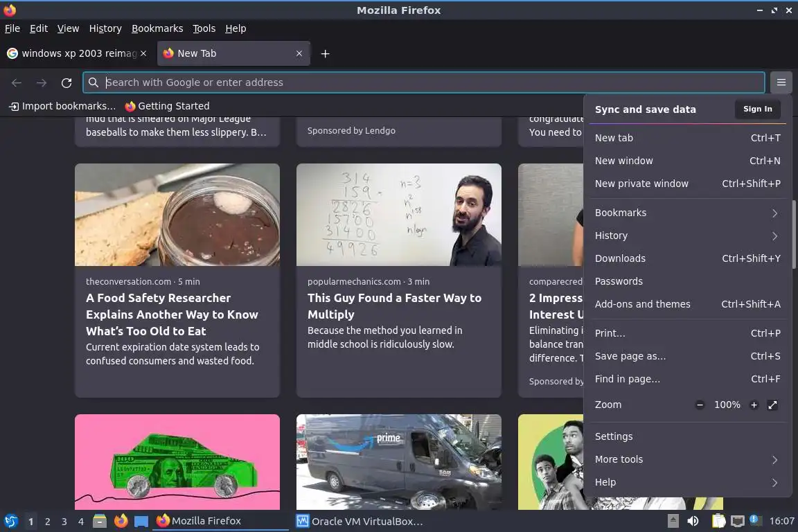The height and width of the screenshot is (532, 798).
Task: Click the Sign In button
Action: [757, 109]
